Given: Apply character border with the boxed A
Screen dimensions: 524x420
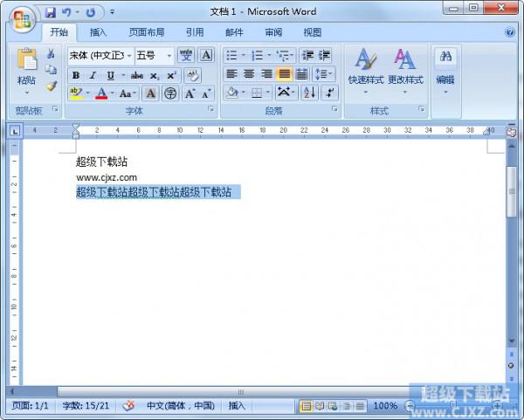Looking at the screenshot, I should tap(206, 55).
